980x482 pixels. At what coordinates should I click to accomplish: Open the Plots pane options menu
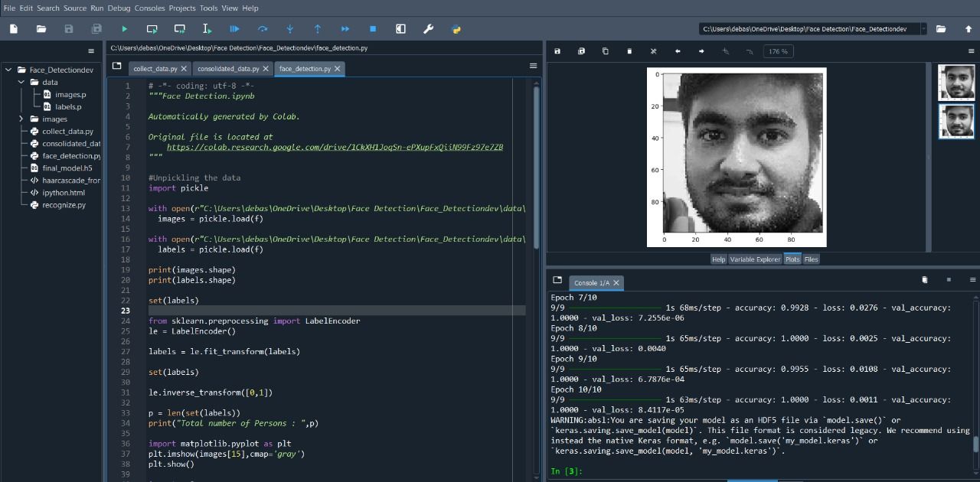(972, 50)
